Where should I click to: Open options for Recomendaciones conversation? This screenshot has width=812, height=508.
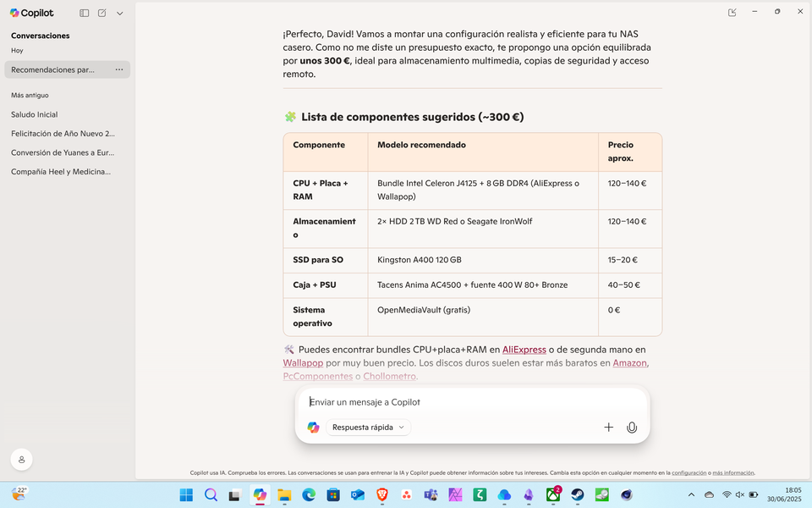pos(119,69)
